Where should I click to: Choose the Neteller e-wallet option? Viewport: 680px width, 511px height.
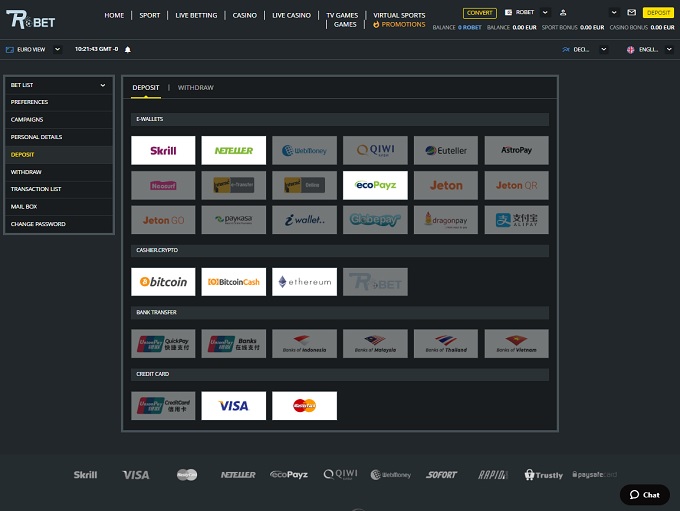click(233, 151)
